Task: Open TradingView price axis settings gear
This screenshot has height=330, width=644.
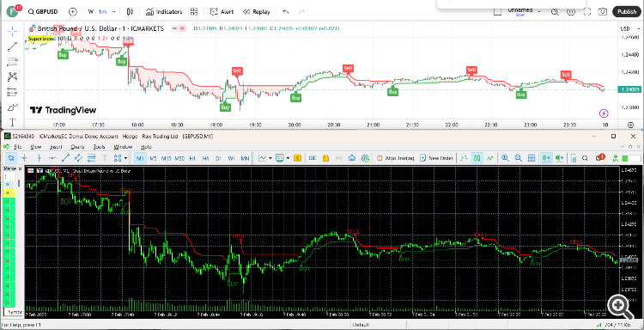Action: tap(630, 125)
